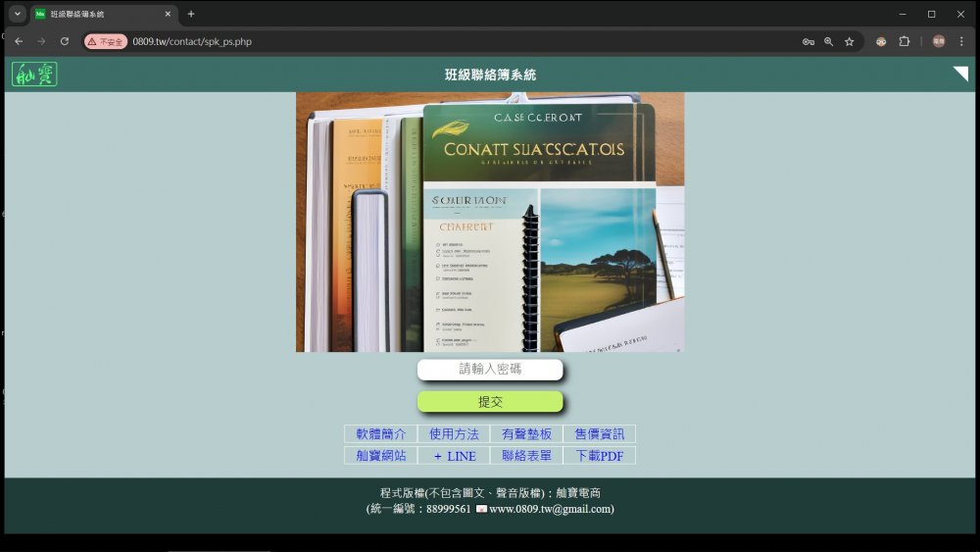The width and height of the screenshot is (980, 552).
Task: Open the 軟體簡介 link
Action: coord(380,433)
